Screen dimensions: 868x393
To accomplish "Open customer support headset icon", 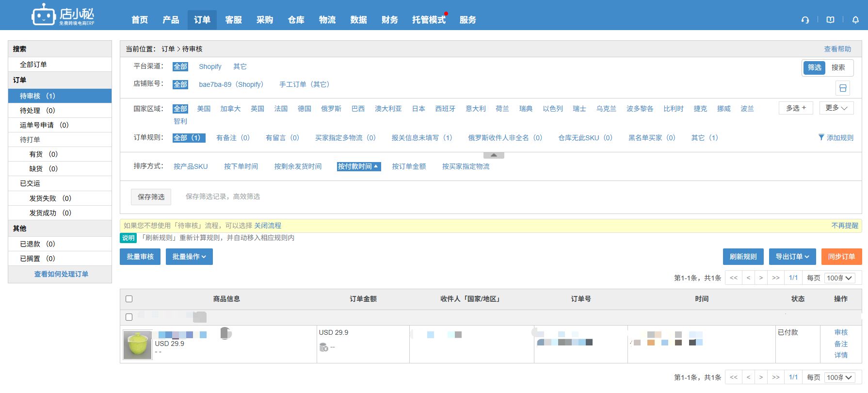I will pos(805,20).
